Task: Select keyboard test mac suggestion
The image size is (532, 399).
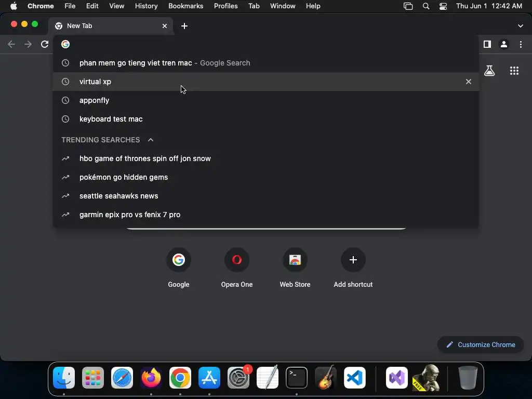Action: [x=266, y=119]
